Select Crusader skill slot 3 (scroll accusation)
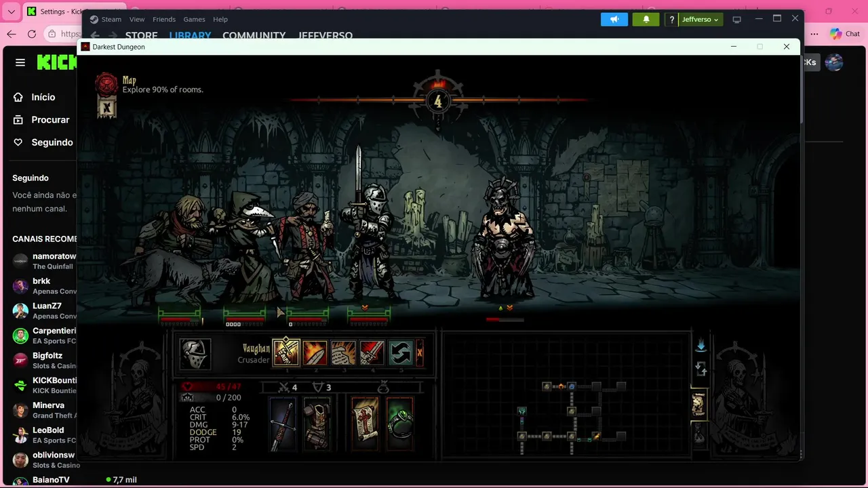 343,353
